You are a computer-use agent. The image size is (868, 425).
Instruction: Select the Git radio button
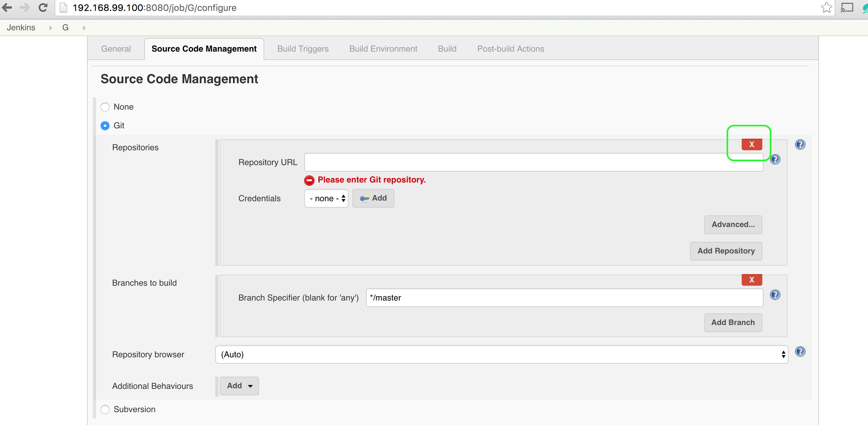(x=105, y=126)
